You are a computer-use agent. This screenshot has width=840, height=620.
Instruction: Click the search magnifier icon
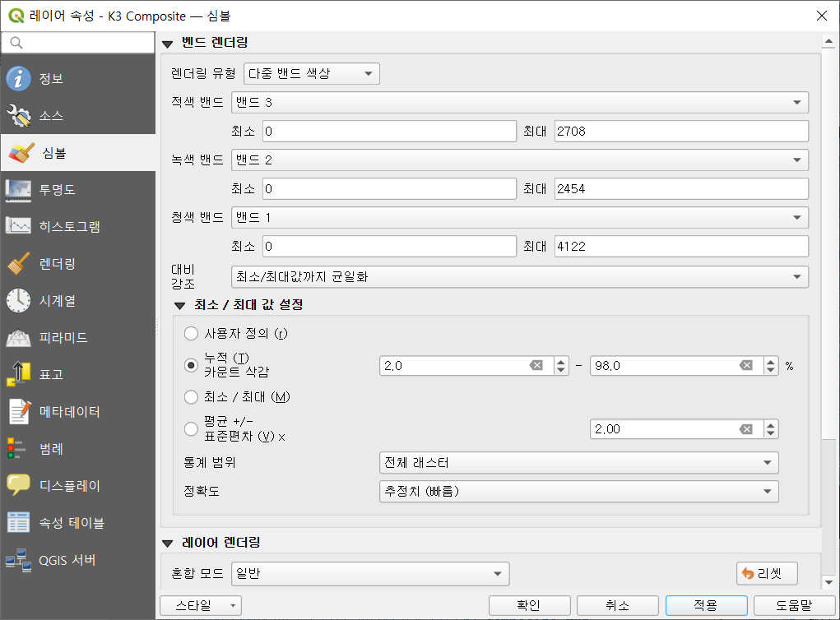pyautogui.click(x=16, y=43)
